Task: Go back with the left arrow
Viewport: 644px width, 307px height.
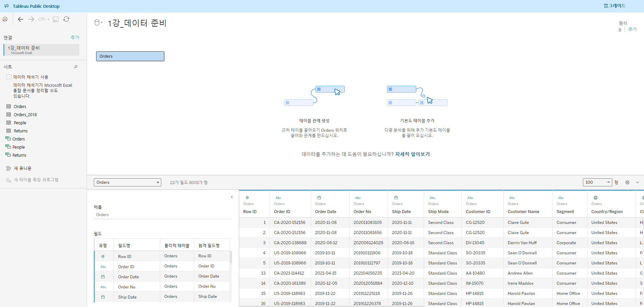Action: tap(21, 19)
